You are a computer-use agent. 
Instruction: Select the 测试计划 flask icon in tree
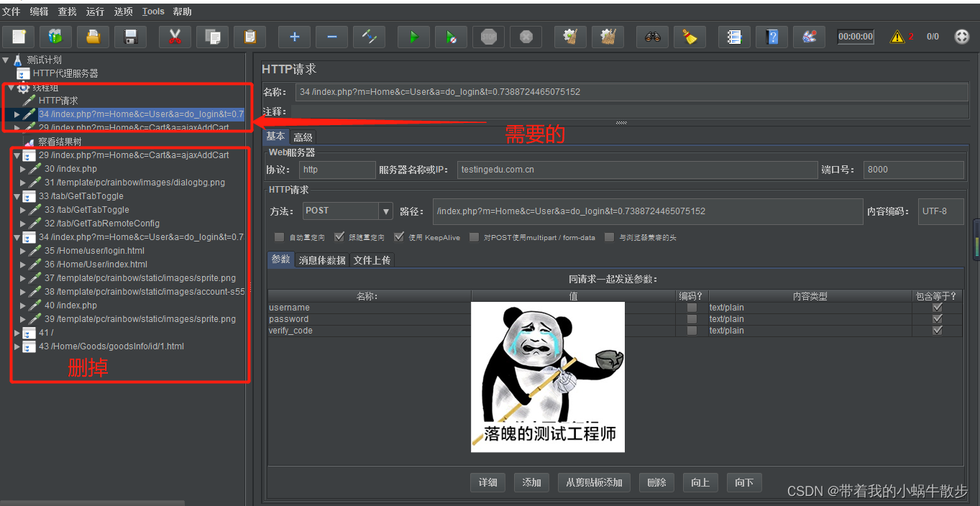pyautogui.click(x=17, y=60)
